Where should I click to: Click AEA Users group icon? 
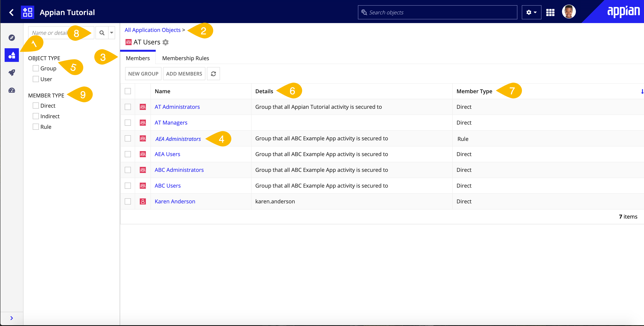(143, 154)
